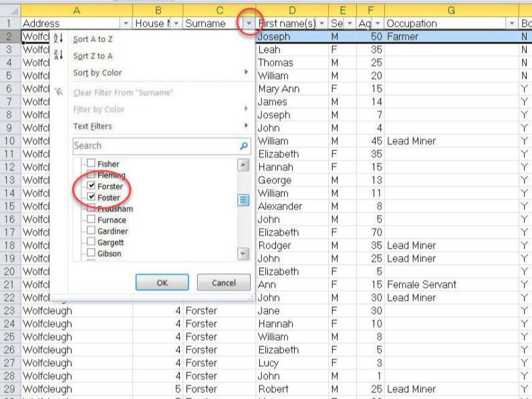
Task: Uncheck the Foster checkbox
Action: [91, 196]
